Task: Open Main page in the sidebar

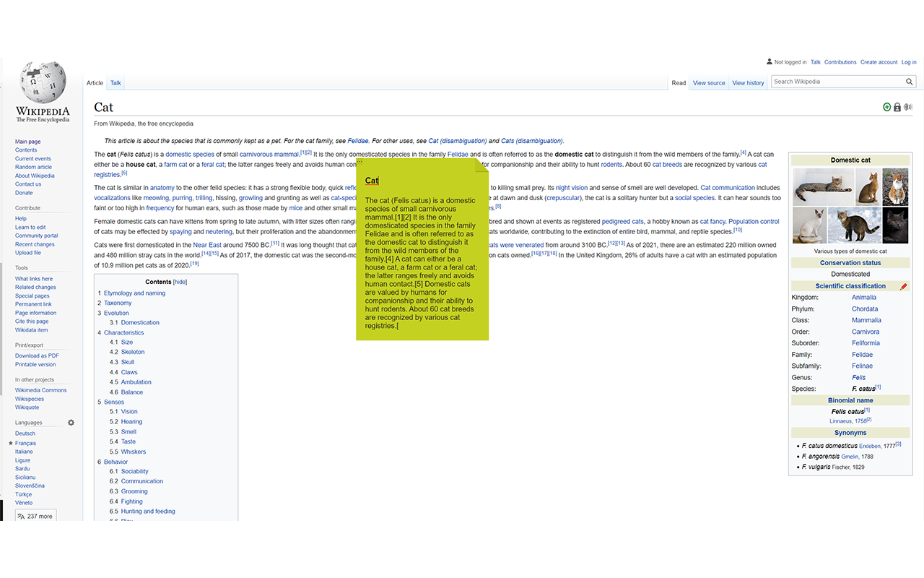Action: coord(28,142)
